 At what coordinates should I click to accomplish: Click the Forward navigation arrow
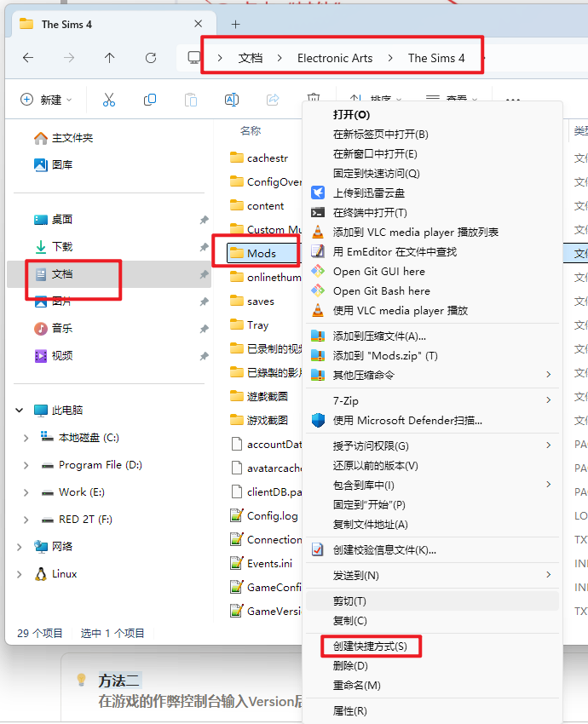click(69, 58)
